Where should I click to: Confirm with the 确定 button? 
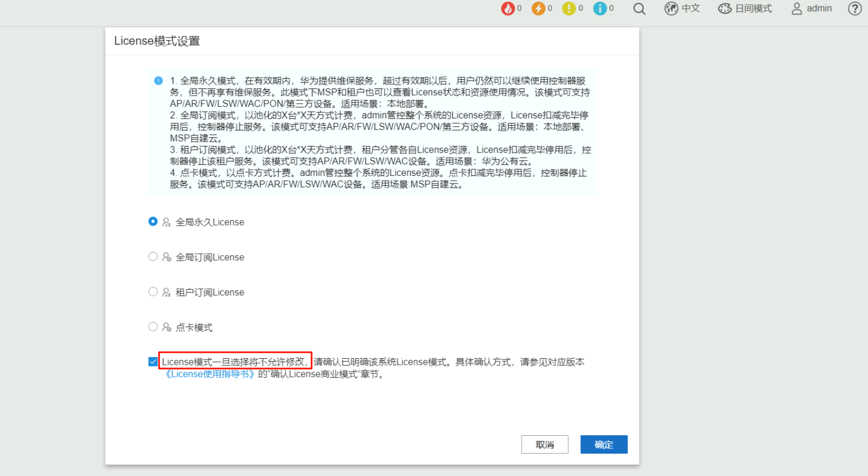(604, 445)
